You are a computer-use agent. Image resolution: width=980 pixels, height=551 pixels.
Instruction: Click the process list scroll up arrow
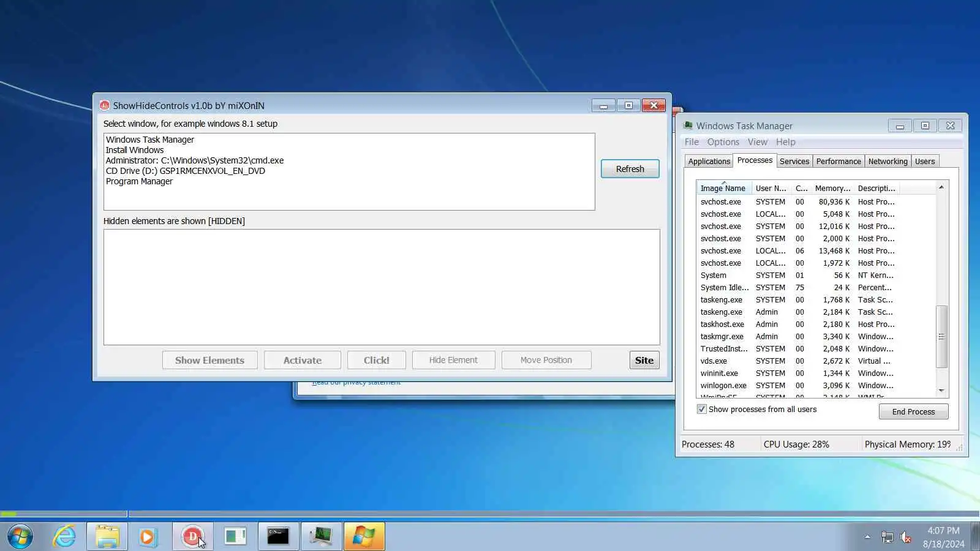(x=941, y=187)
